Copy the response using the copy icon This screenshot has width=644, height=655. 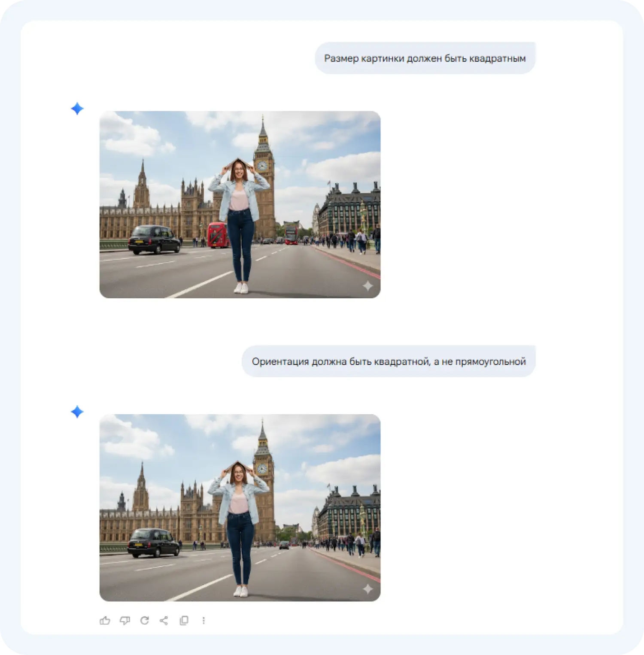184,620
